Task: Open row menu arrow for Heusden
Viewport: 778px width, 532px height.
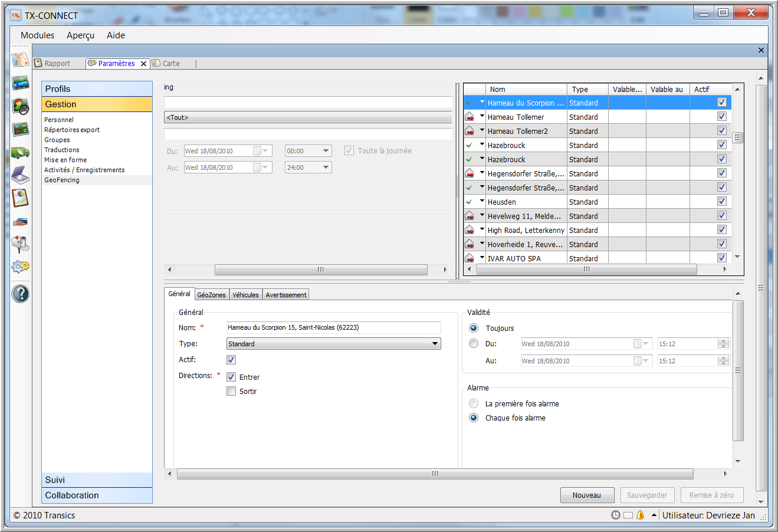Action: coord(482,201)
